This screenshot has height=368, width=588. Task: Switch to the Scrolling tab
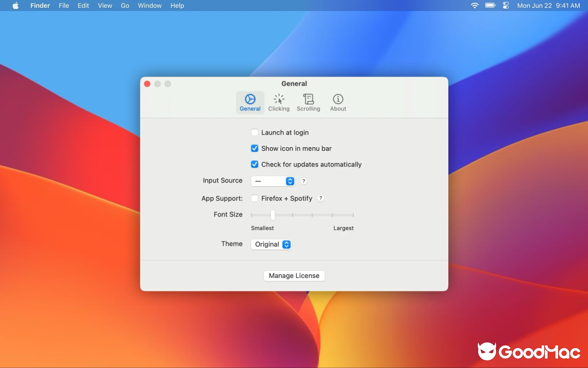(308, 103)
